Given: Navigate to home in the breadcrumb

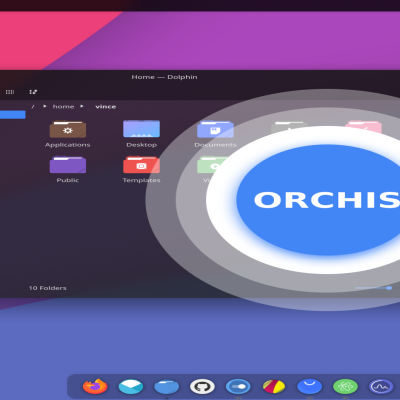Looking at the screenshot, I should click(x=63, y=107).
